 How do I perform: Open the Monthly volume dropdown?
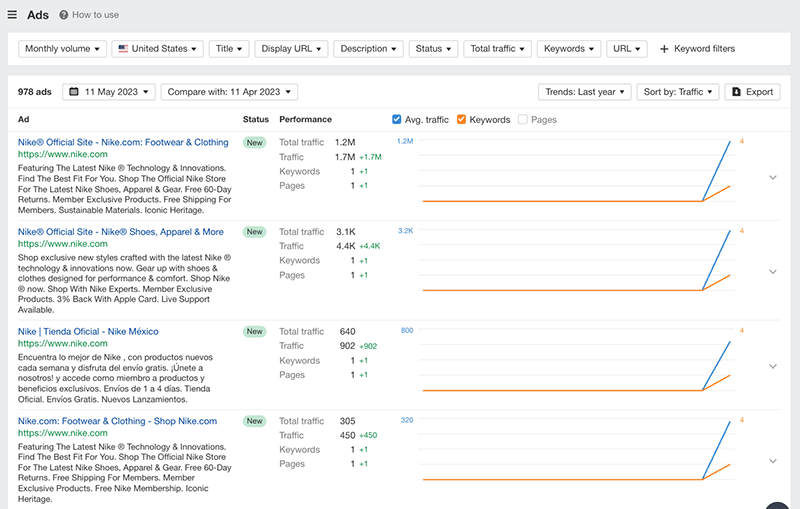point(62,49)
